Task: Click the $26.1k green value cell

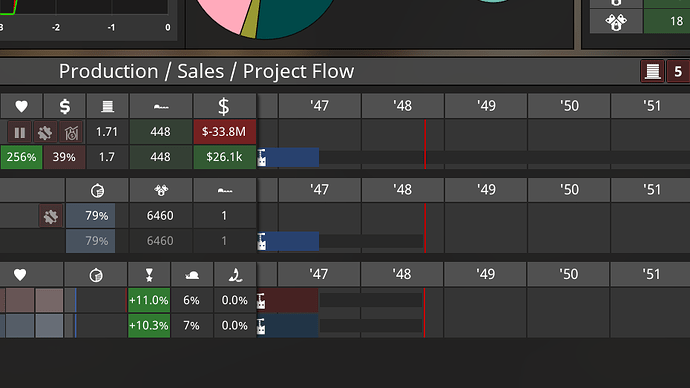Action: point(225,157)
